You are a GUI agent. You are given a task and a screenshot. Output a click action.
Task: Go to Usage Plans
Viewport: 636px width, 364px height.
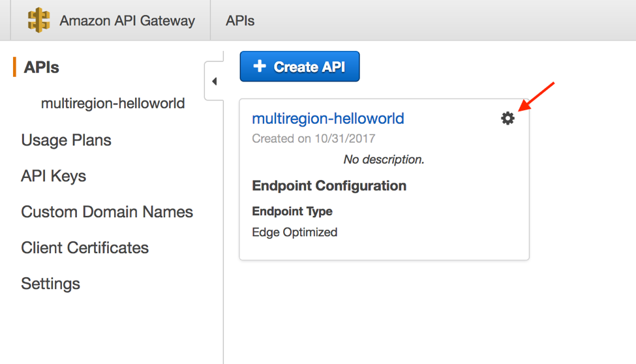click(x=66, y=140)
